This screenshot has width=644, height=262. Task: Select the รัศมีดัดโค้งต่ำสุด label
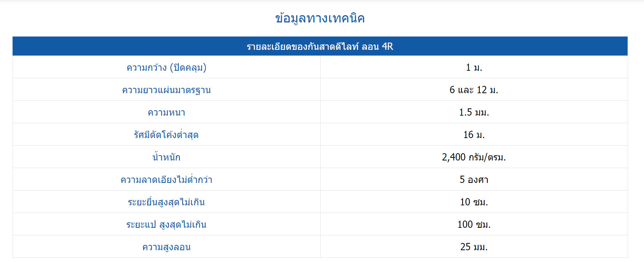click(166, 135)
